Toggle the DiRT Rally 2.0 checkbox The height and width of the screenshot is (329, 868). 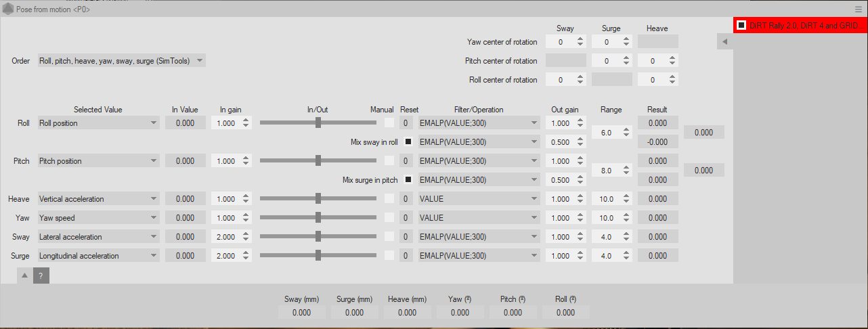pos(741,25)
